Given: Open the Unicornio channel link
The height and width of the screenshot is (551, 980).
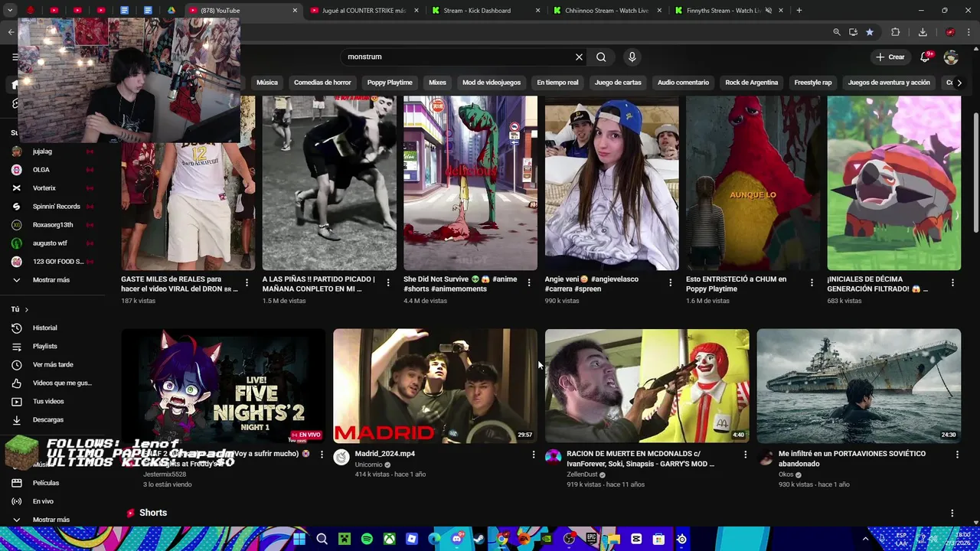Looking at the screenshot, I should coord(368,465).
